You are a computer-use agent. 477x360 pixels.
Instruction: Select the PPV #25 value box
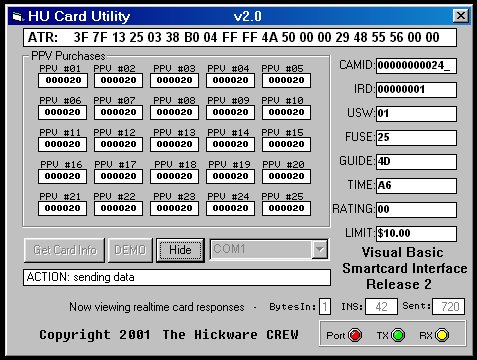tap(286, 208)
